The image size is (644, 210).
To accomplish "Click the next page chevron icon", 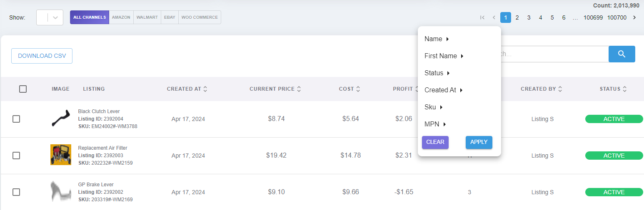I will [634, 17].
